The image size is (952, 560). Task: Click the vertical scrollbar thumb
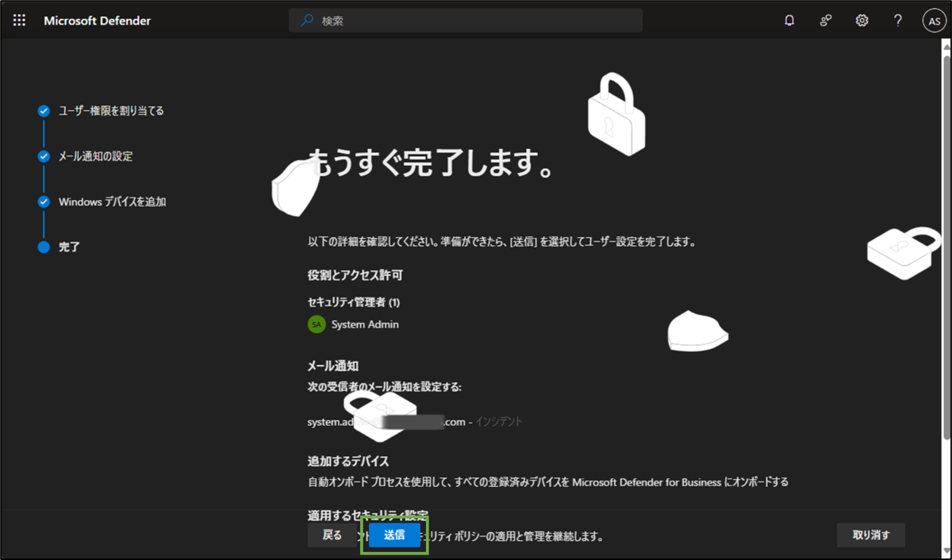coord(946,246)
